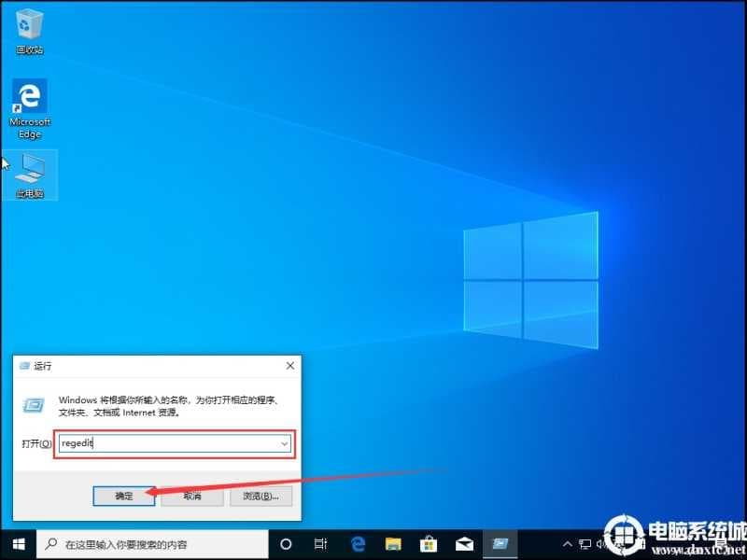Open Task View on the taskbar
747x560 pixels.
(321, 544)
